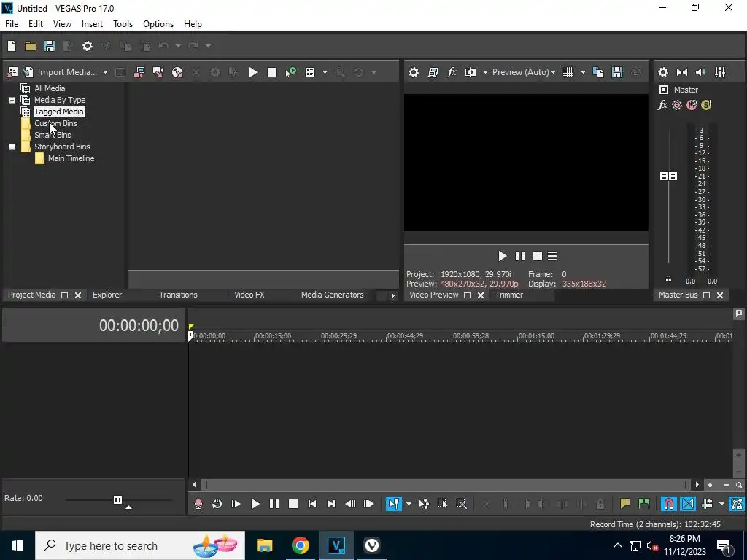Adjust the playback Rate slider handle
This screenshot has height=560, width=747.
pyautogui.click(x=117, y=499)
